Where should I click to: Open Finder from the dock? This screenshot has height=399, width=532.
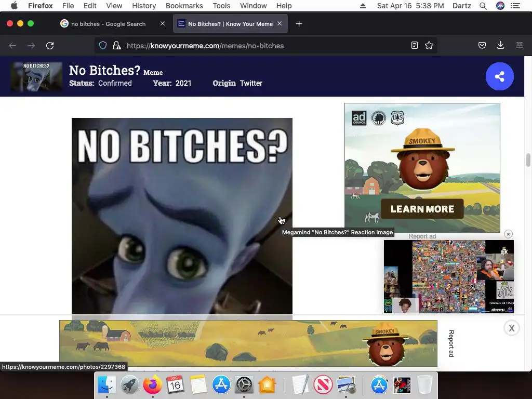pos(107,385)
